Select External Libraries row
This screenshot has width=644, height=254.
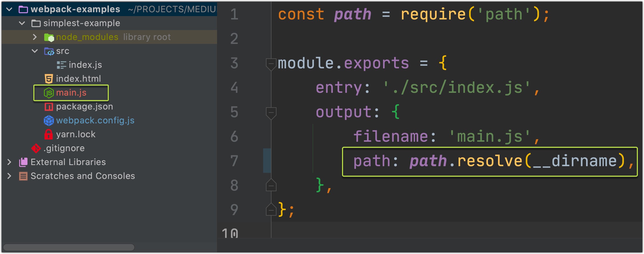(x=109, y=162)
